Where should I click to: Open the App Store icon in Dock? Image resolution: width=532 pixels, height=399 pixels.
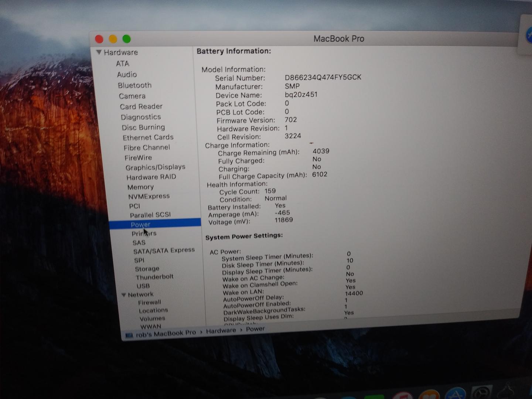point(455,393)
